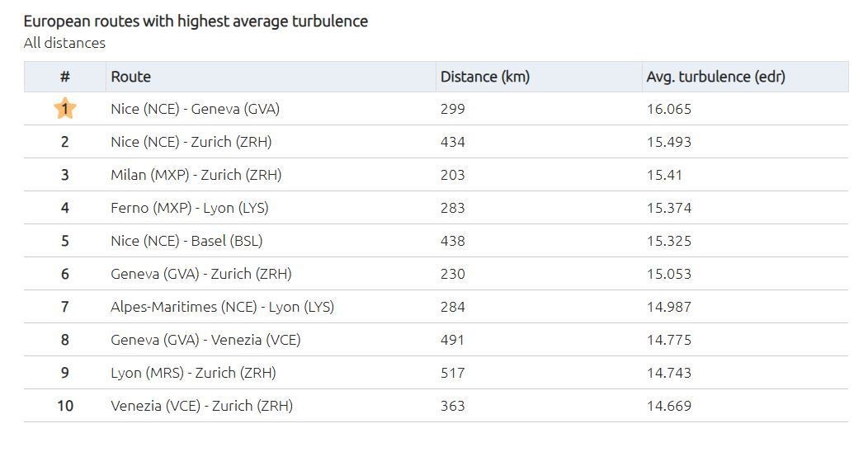The height and width of the screenshot is (466, 868).
Task: Click the 16.065 turbulence value
Action: coord(668,109)
